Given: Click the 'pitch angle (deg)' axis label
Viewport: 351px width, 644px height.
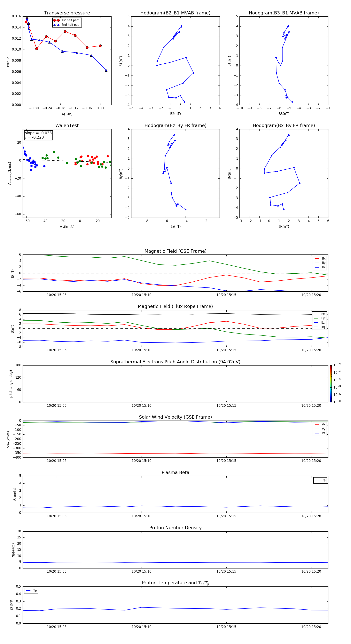Looking at the screenshot, I should pyautogui.click(x=11, y=384).
